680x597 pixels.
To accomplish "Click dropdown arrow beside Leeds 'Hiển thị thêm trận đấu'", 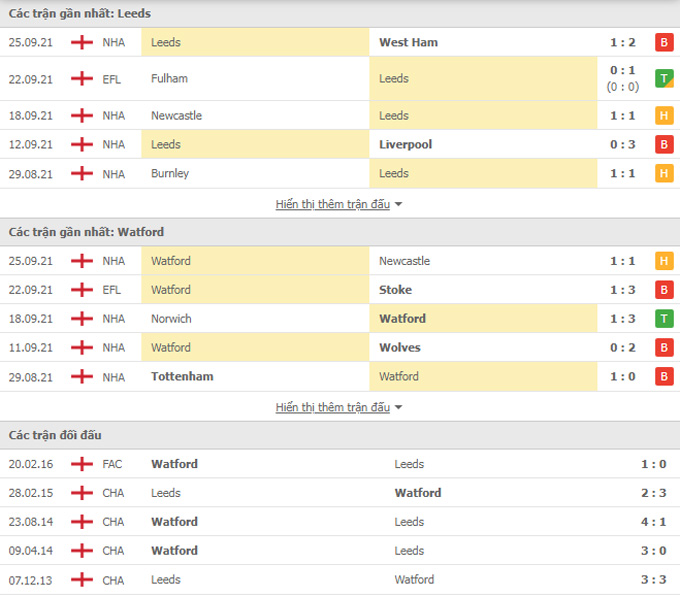I will point(399,204).
